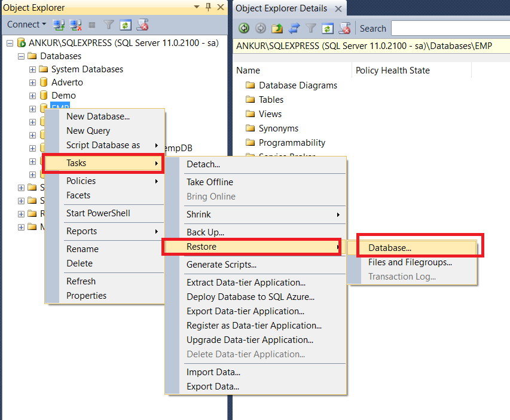Sort by the Policy Health State column
510x420 pixels.
tap(411, 70)
